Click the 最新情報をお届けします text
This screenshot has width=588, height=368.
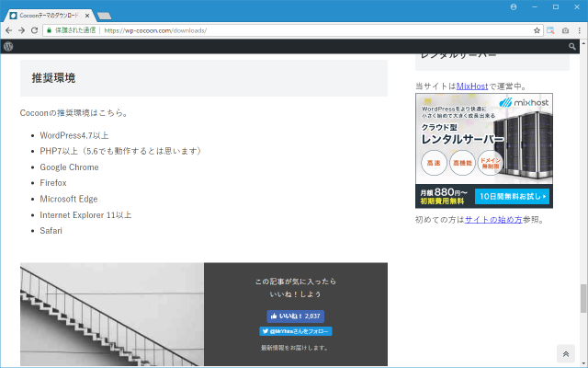pos(296,348)
